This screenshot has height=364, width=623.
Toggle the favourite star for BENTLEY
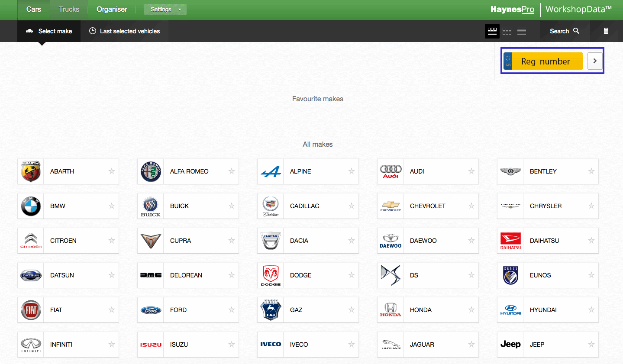coord(591,171)
